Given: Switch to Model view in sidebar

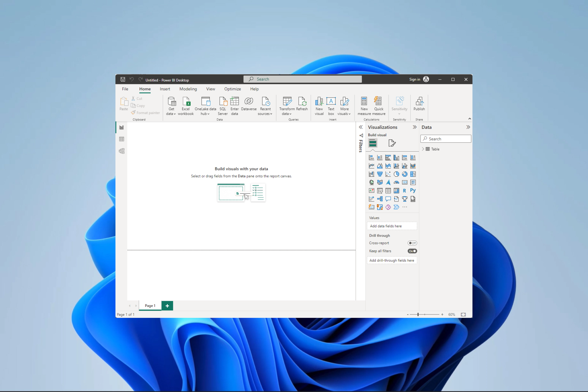Looking at the screenshot, I should [x=122, y=151].
